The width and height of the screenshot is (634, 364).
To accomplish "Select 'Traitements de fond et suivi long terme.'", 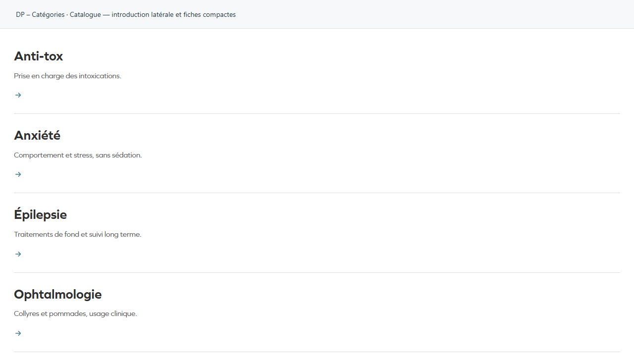I will (78, 234).
